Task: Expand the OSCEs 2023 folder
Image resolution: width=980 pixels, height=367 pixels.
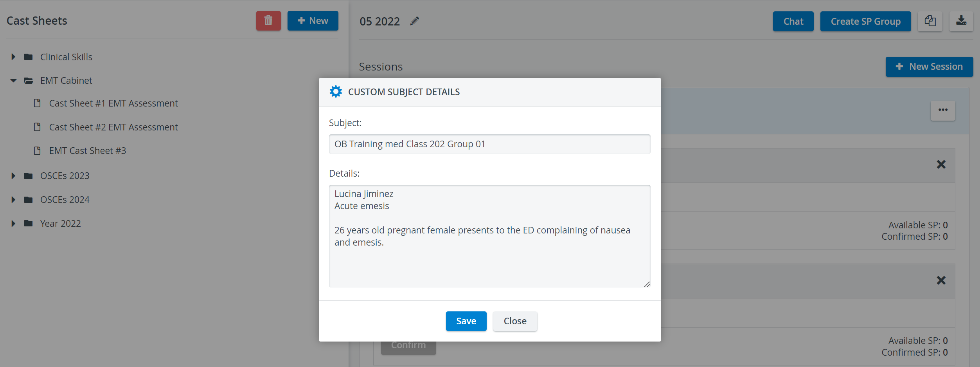Action: [13, 176]
